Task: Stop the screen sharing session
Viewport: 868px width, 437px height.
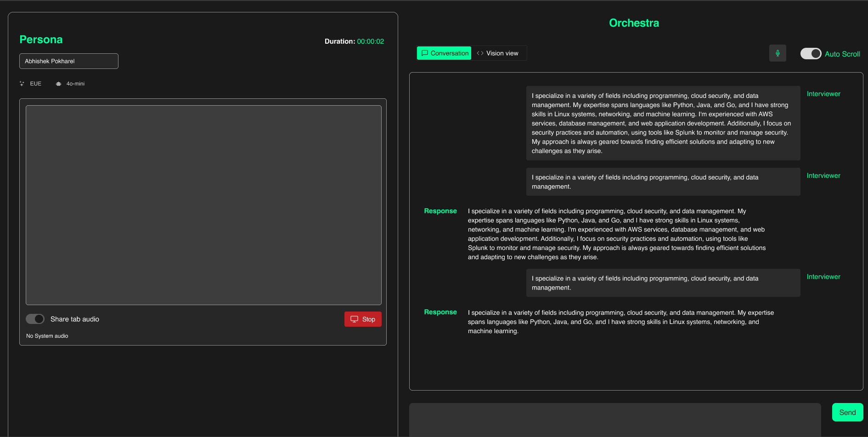Action: pos(363,319)
